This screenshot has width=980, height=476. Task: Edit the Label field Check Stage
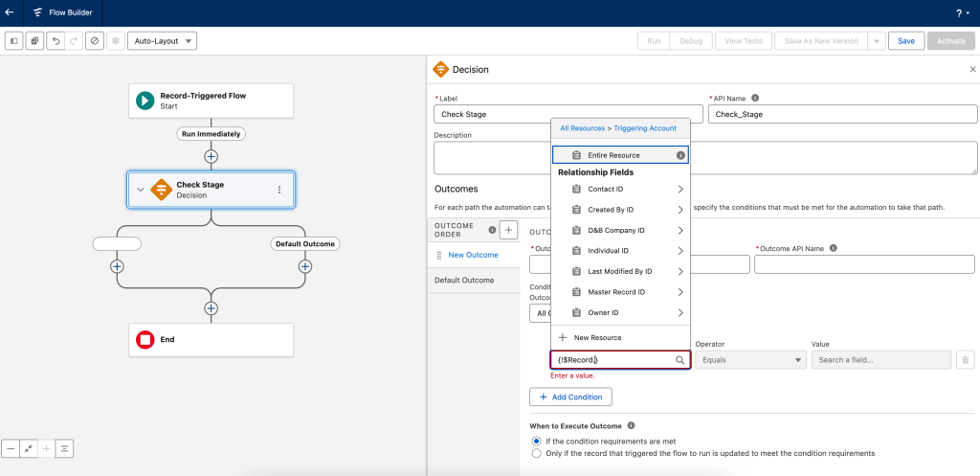pos(568,114)
